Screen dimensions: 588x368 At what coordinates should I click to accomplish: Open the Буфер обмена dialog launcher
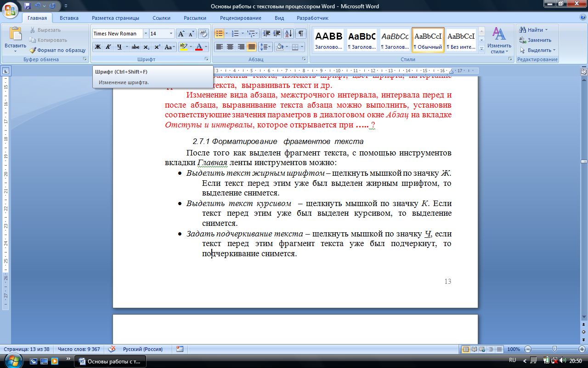(85, 59)
